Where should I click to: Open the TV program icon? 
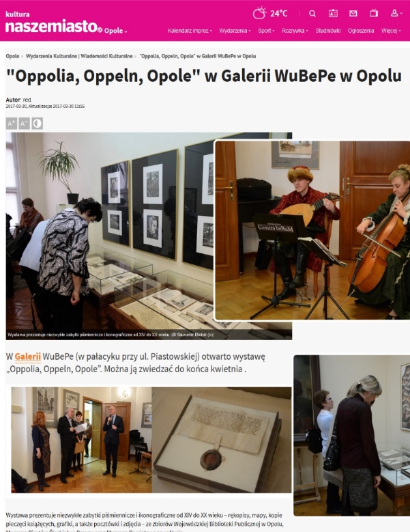click(x=374, y=13)
